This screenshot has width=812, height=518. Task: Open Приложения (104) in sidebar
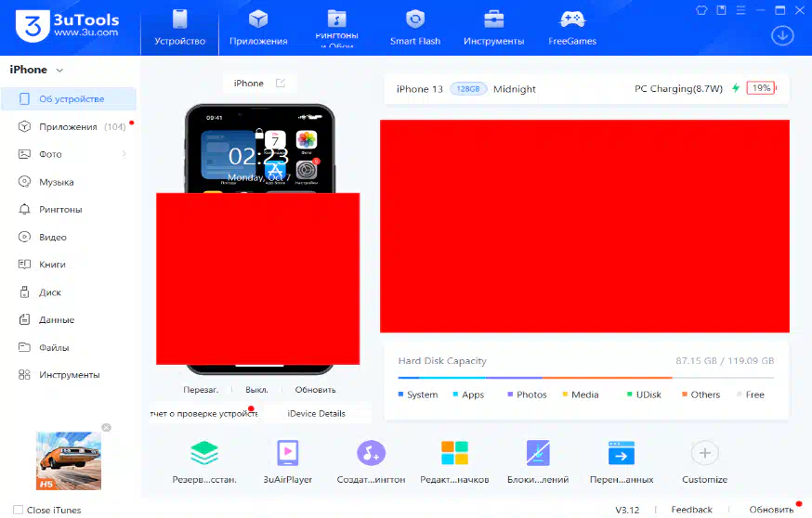pyautogui.click(x=69, y=127)
